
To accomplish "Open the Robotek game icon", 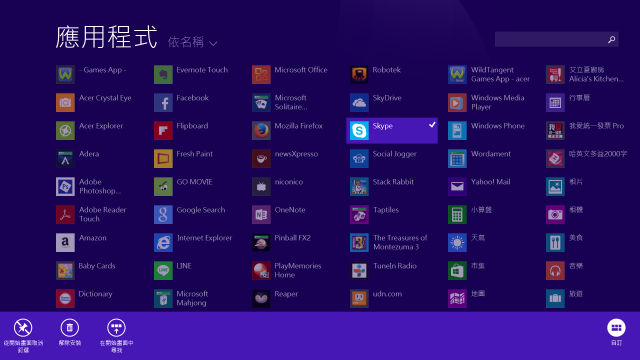I will click(x=359, y=75).
